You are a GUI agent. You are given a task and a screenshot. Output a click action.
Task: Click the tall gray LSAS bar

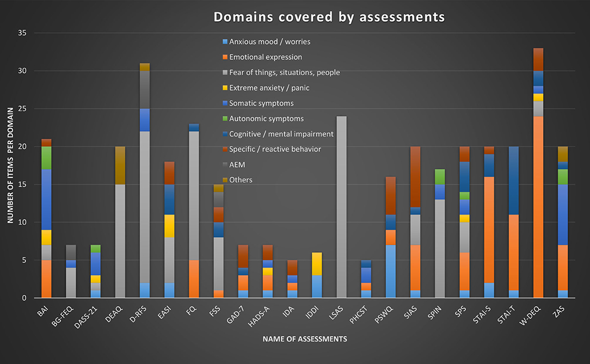tap(342, 207)
